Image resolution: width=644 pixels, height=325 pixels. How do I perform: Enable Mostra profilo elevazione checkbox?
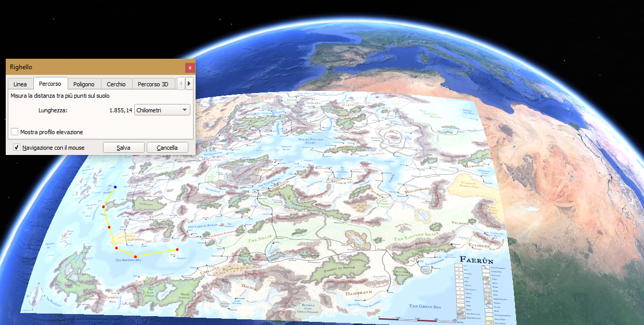coord(15,132)
